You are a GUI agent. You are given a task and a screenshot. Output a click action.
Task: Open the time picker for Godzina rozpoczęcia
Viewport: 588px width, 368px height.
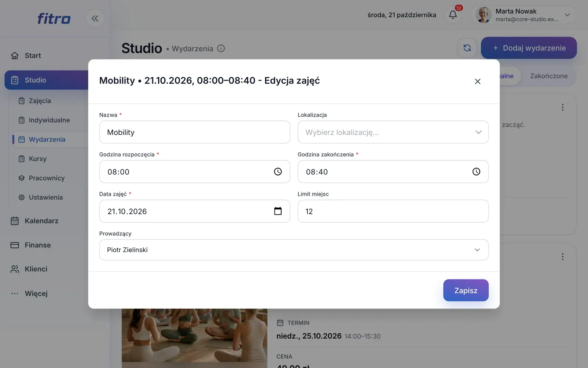pyautogui.click(x=278, y=171)
